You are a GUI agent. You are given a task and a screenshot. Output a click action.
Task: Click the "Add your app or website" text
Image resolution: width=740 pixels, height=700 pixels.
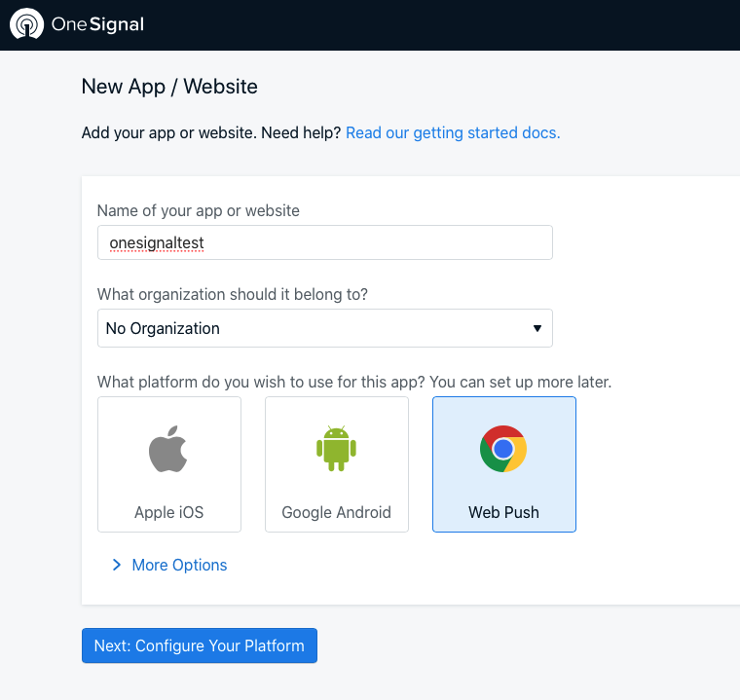point(211,132)
